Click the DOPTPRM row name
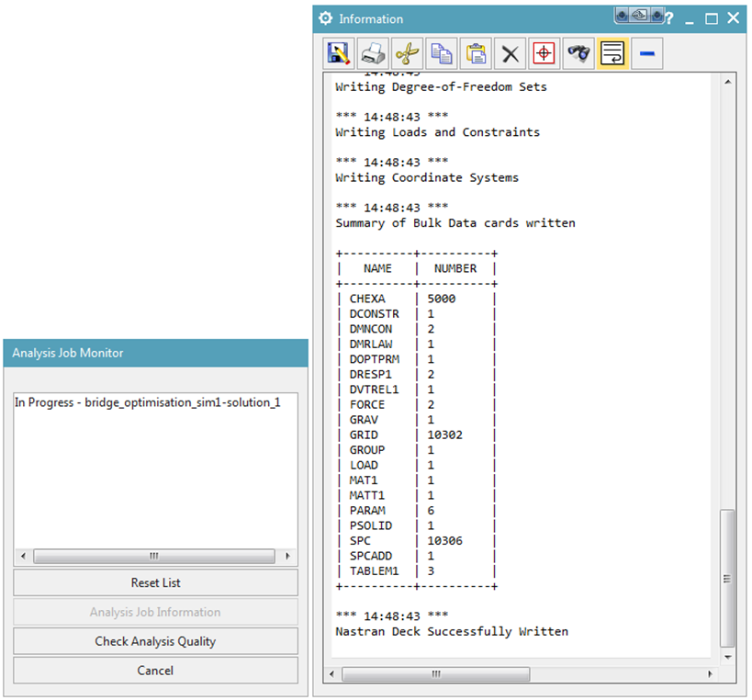Viewport: 752px width, 700px height. coord(375,359)
